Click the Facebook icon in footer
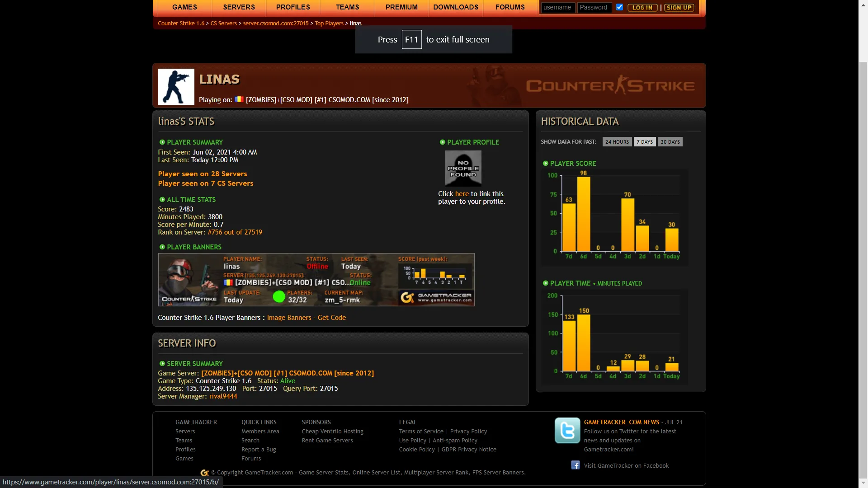The image size is (868, 488). (x=576, y=465)
